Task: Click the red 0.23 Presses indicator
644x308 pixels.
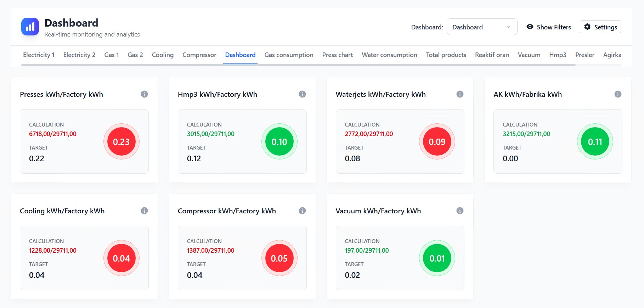Action: click(121, 142)
